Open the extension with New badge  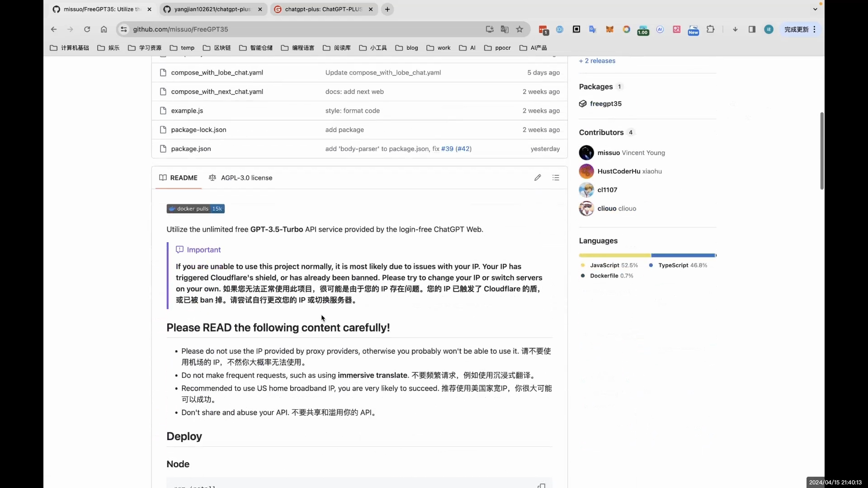click(693, 30)
